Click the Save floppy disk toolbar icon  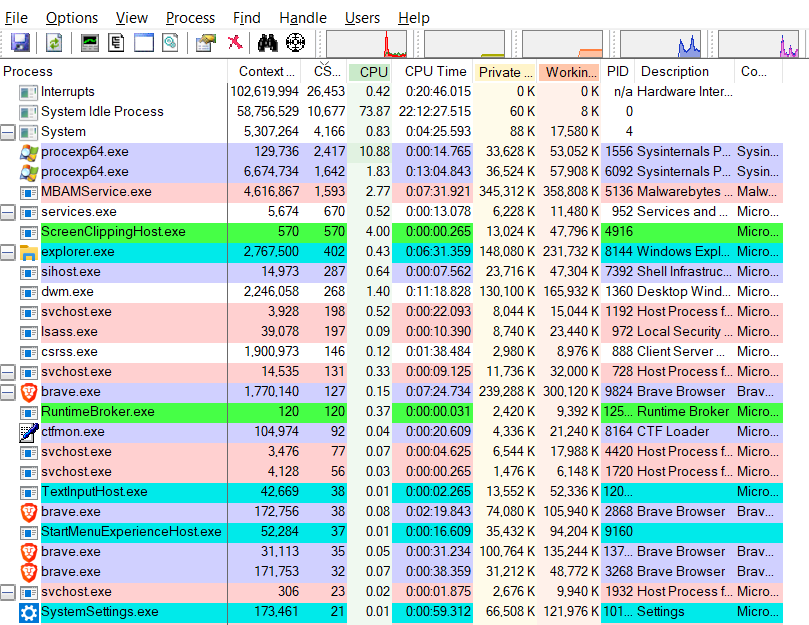click(20, 43)
